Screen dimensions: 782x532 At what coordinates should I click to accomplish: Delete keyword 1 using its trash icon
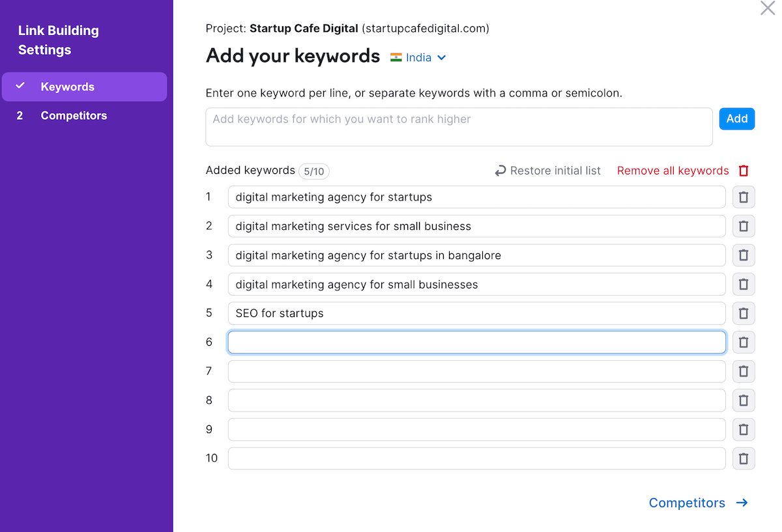pos(744,197)
